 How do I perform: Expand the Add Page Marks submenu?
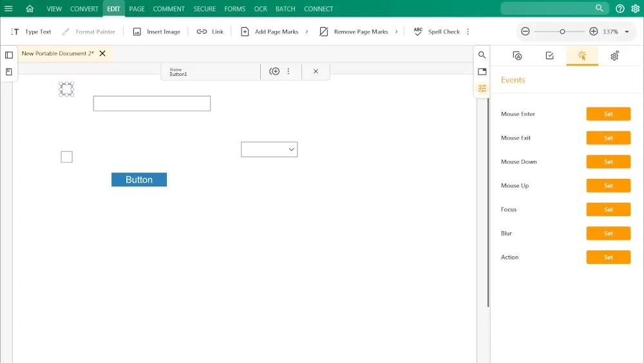(307, 32)
